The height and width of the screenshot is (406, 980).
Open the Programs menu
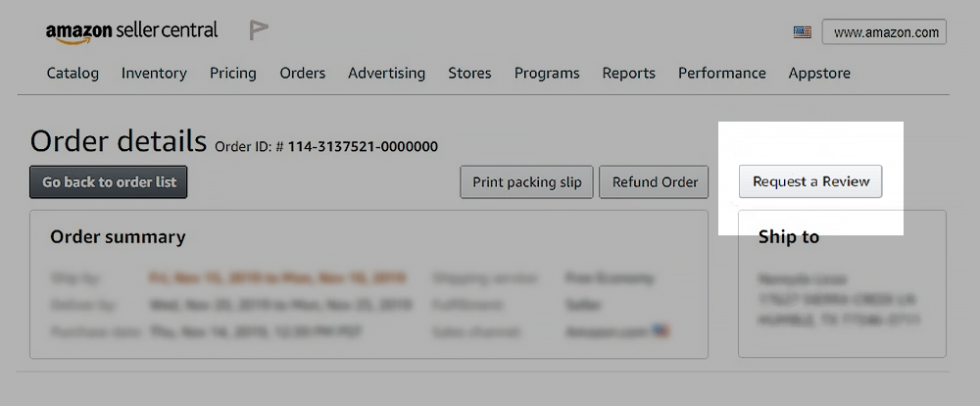[x=547, y=73]
